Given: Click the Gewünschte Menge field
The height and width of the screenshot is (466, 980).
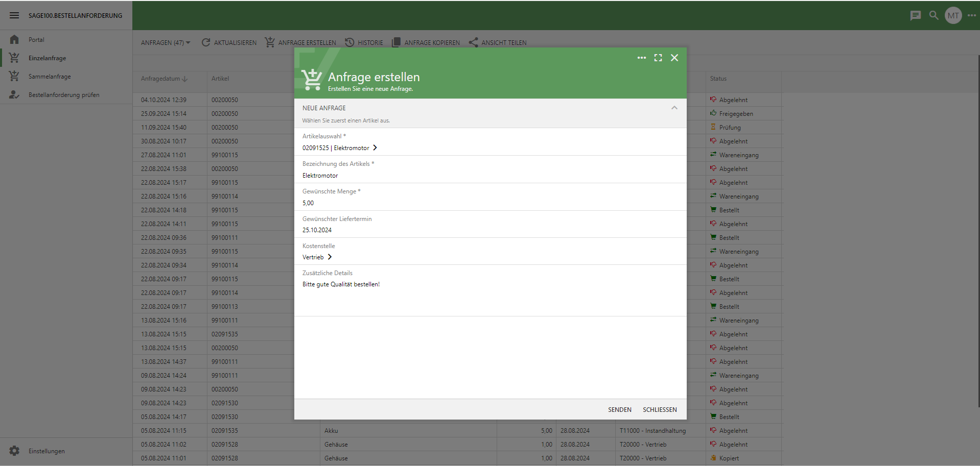Looking at the screenshot, I should [x=491, y=197].
